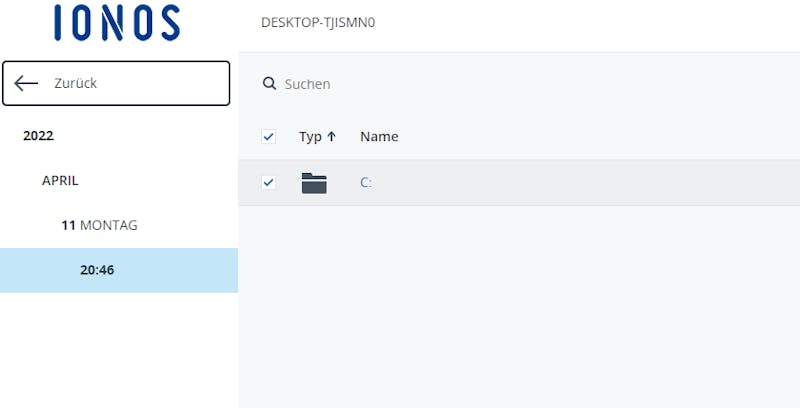Click the ascending sort arrow beside Typ

(x=331, y=136)
